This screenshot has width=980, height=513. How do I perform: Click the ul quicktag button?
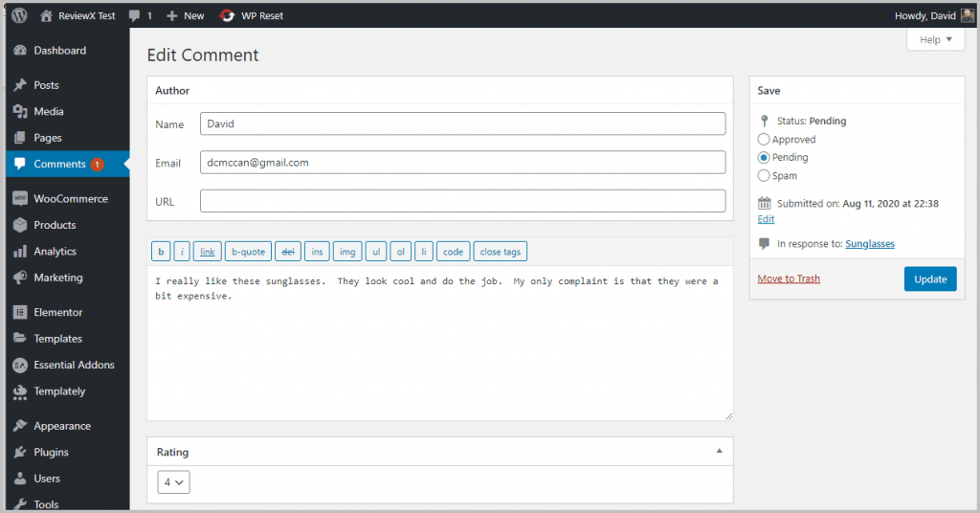coord(376,252)
